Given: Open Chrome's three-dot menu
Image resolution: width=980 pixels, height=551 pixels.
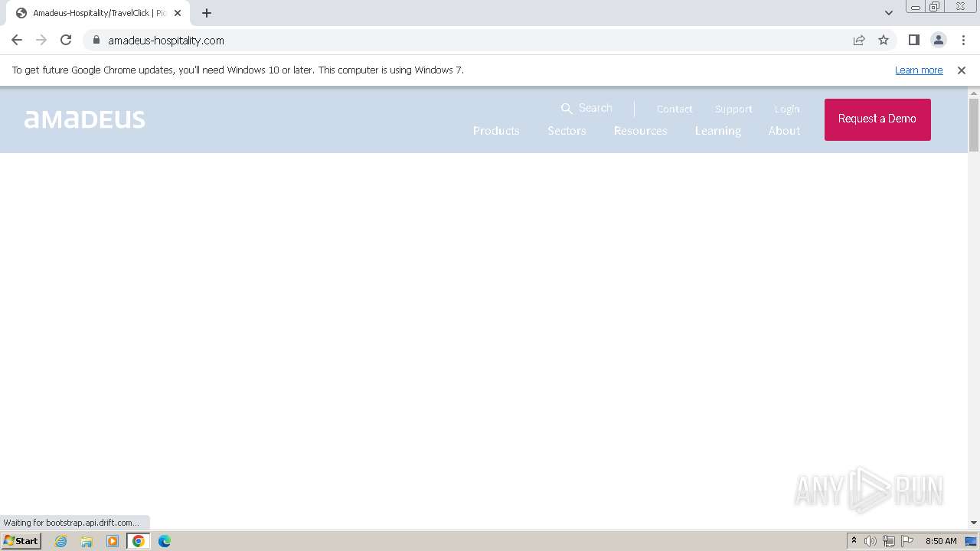Looking at the screenshot, I should (963, 40).
